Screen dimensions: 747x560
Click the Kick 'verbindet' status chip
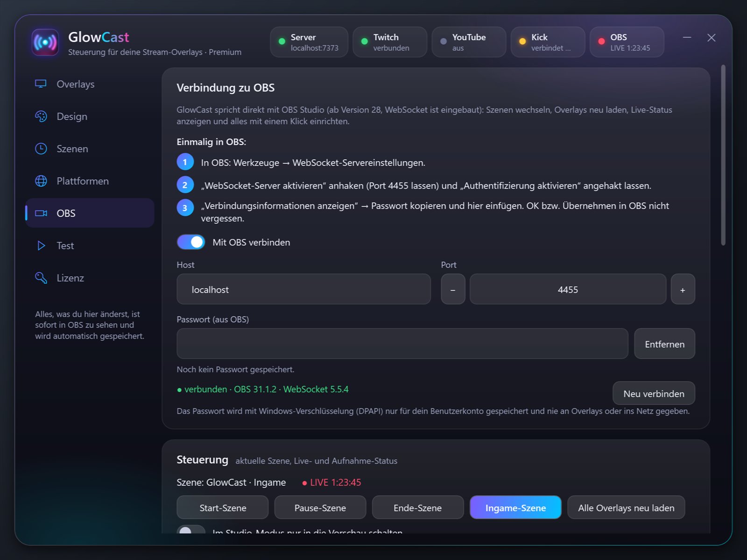click(x=548, y=42)
